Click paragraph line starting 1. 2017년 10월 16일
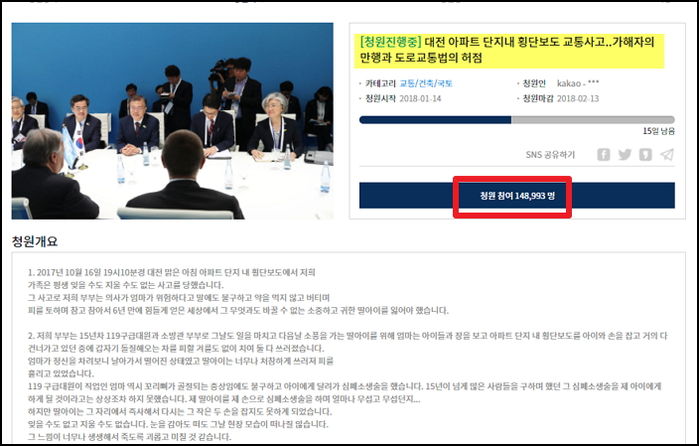The height and width of the screenshot is (446, 699). 172,272
